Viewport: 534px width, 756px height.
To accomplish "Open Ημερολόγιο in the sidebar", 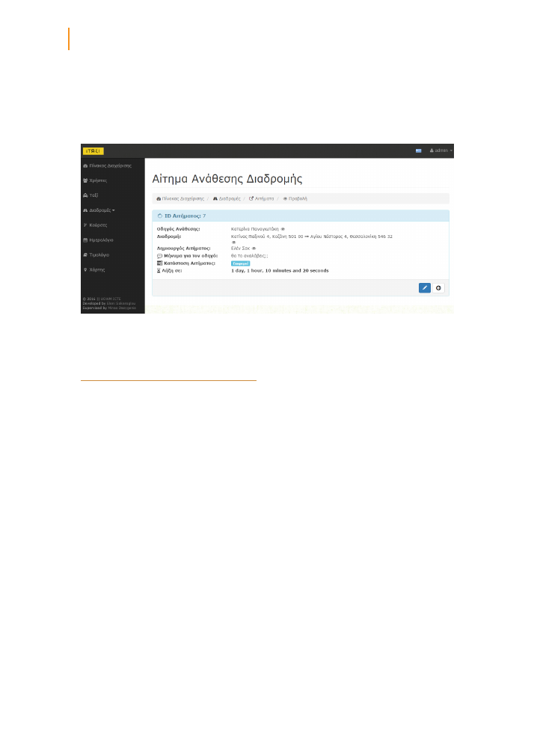I will [x=98, y=240].
